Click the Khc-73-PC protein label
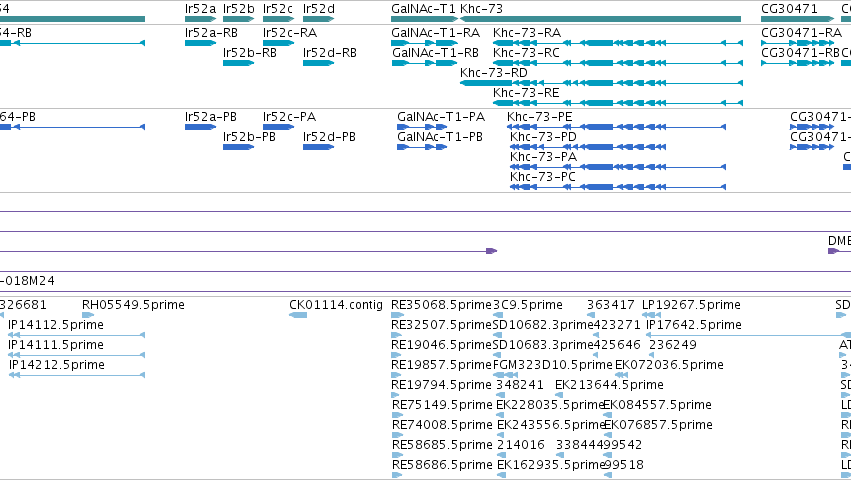 [543, 177]
